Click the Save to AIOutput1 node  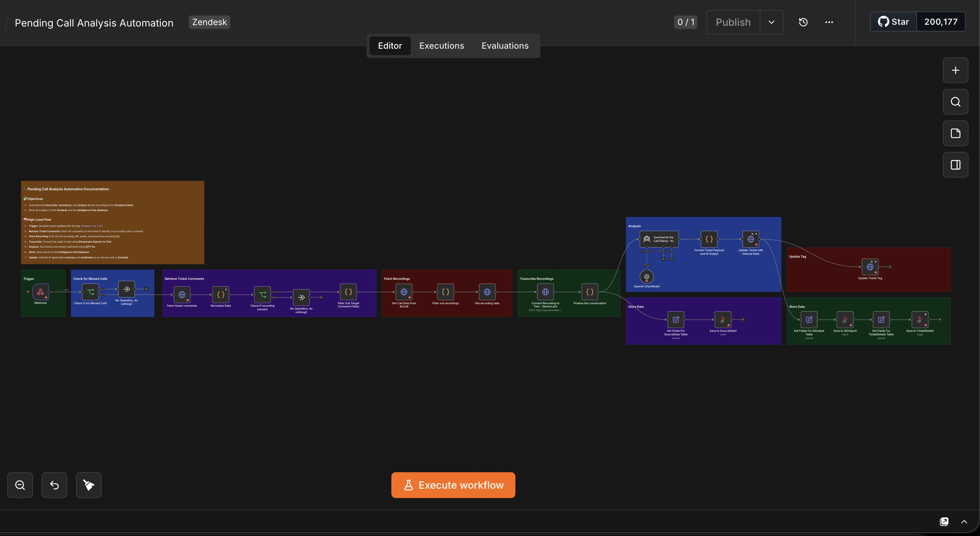point(845,320)
